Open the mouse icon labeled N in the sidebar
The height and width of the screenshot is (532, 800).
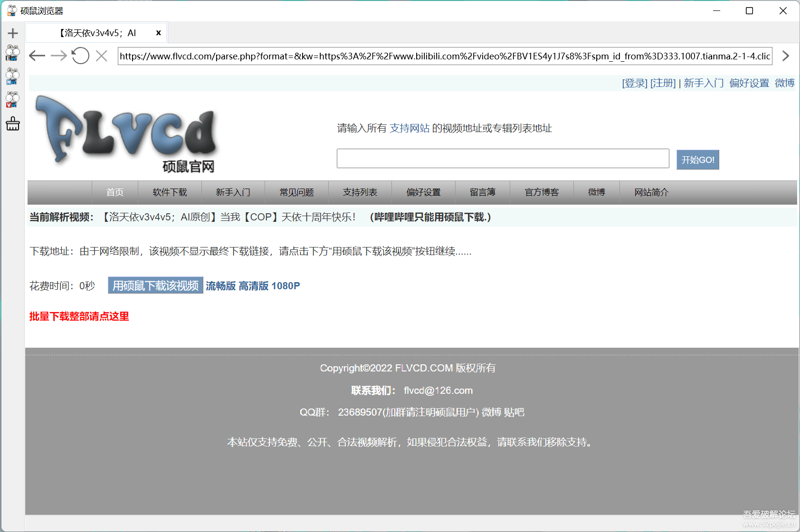12,76
